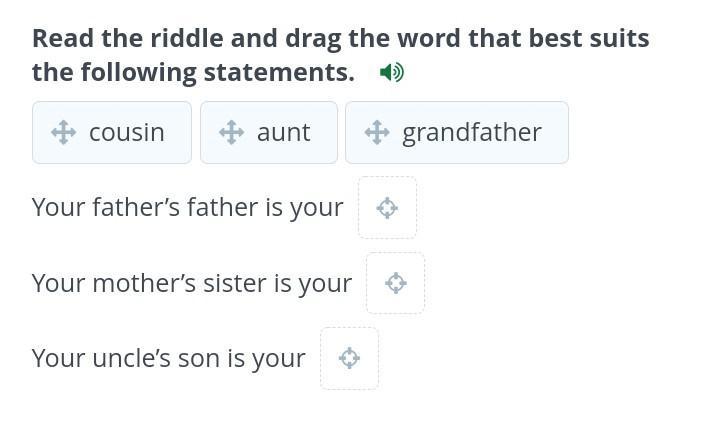This screenshot has width=720, height=421.
Task: Click the drag handle icon on grandfather
Action: [376, 132]
